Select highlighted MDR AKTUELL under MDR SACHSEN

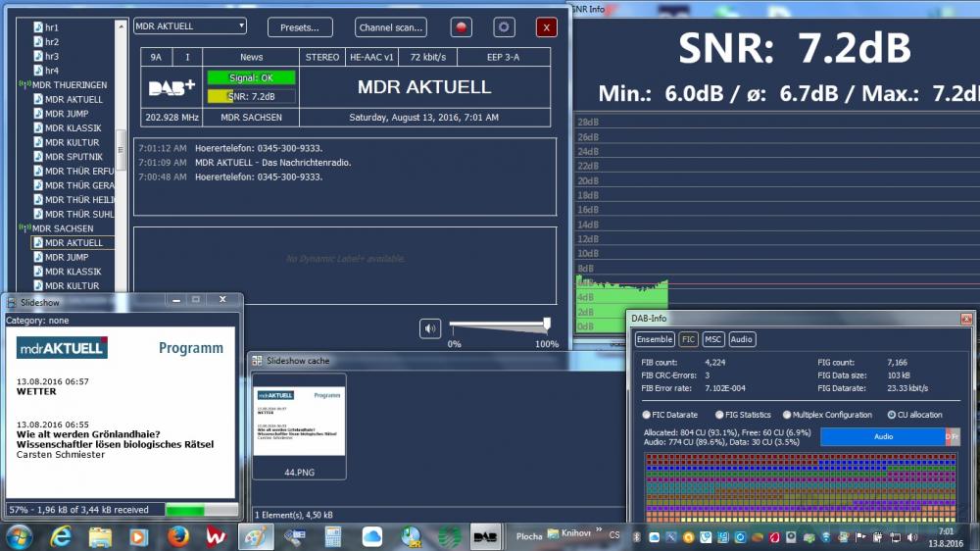coord(73,243)
